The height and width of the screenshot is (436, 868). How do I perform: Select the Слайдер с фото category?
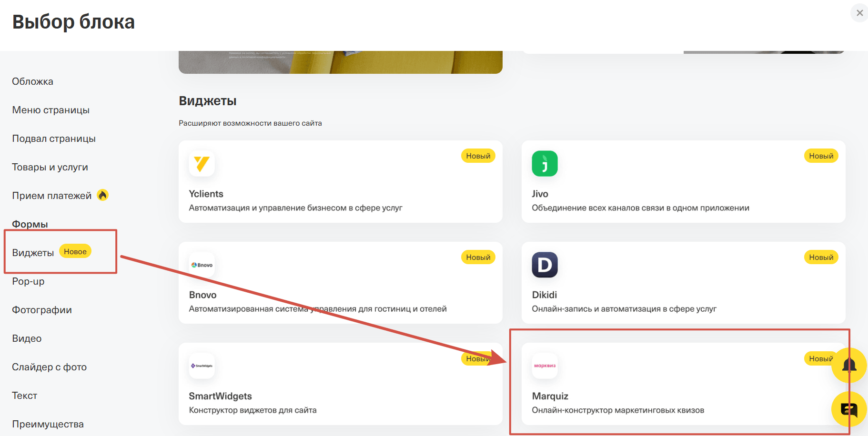50,367
